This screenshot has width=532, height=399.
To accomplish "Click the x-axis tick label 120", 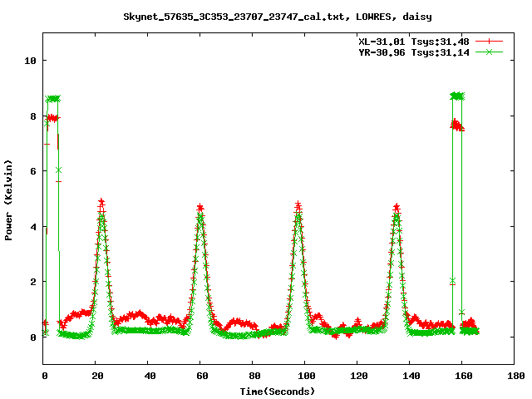I will click(359, 376).
